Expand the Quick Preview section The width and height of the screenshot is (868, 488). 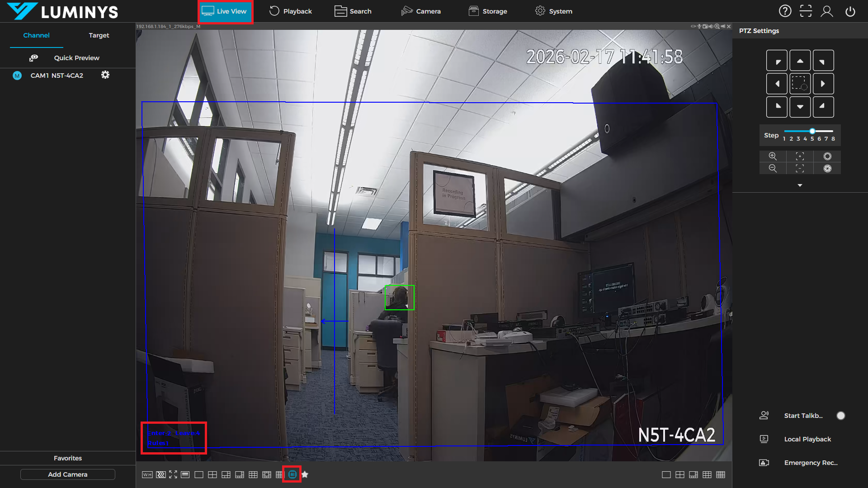(x=76, y=58)
